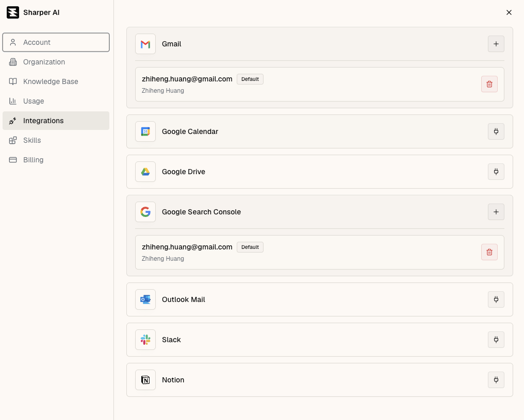Add another Gmail account with the plus button
Viewport: 524px width, 420px height.
pyautogui.click(x=496, y=44)
